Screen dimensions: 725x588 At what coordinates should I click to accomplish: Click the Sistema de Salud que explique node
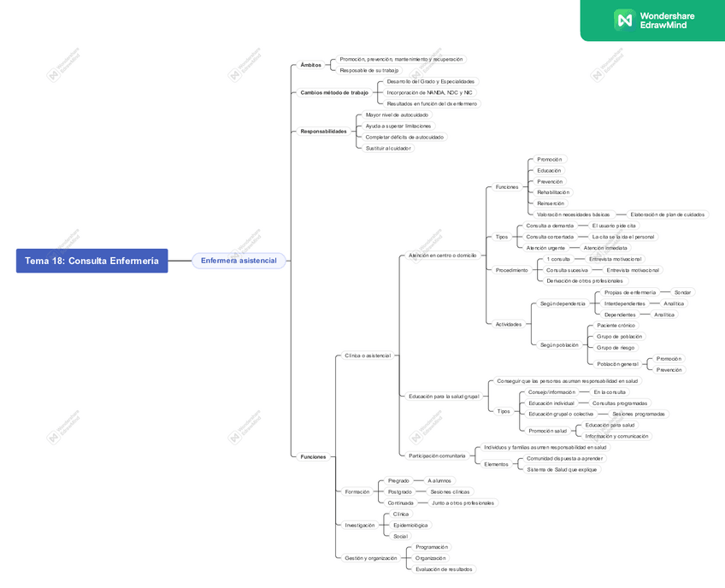[562, 469]
